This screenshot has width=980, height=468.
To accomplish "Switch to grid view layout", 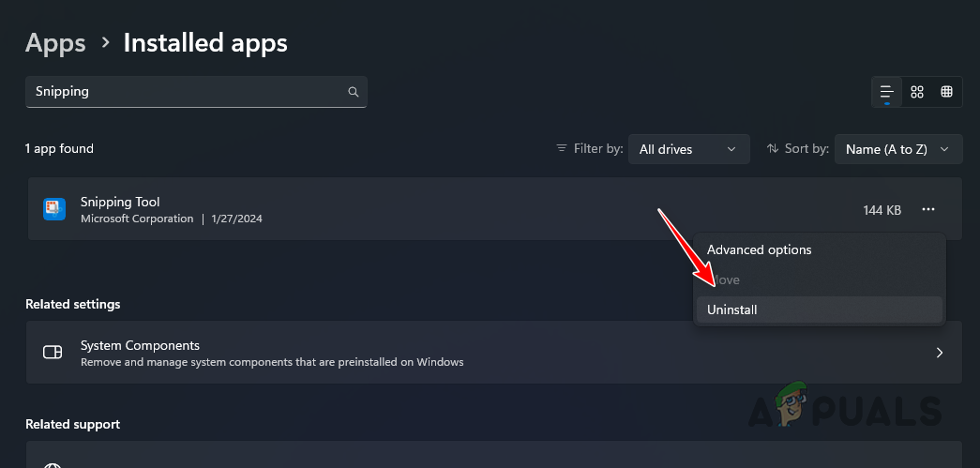I will 917,92.
